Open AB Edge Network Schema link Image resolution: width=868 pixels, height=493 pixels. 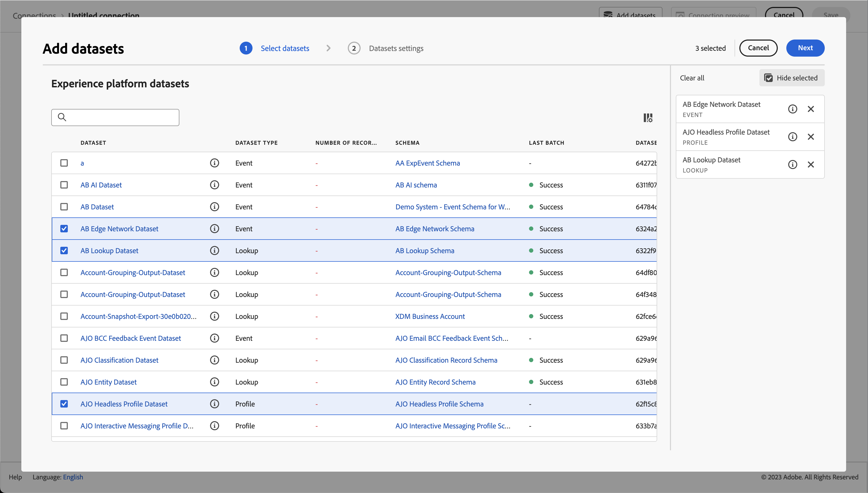[435, 229]
